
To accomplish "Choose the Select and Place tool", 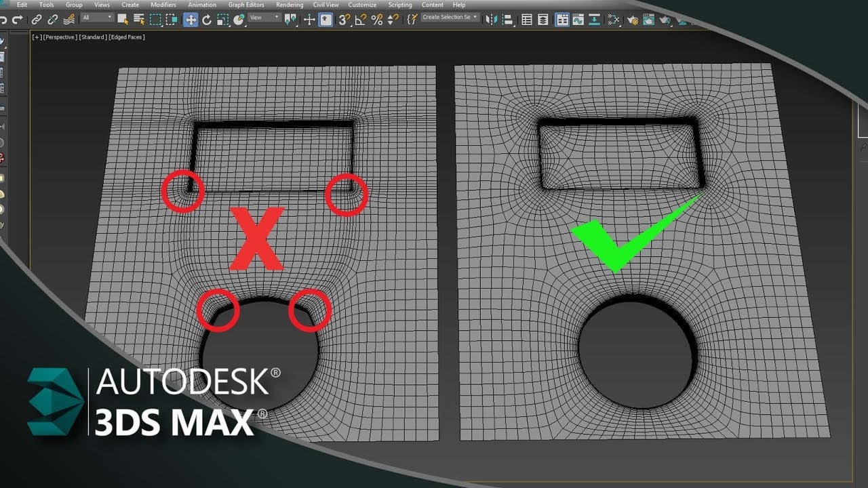I will point(239,20).
